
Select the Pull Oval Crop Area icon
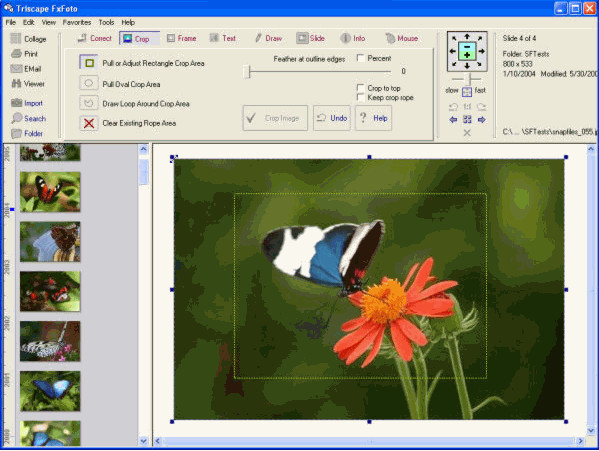(89, 83)
